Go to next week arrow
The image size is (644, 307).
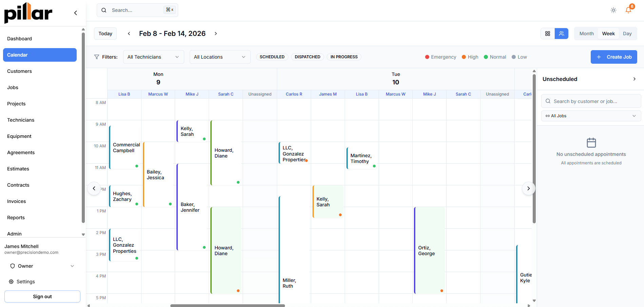[216, 34]
